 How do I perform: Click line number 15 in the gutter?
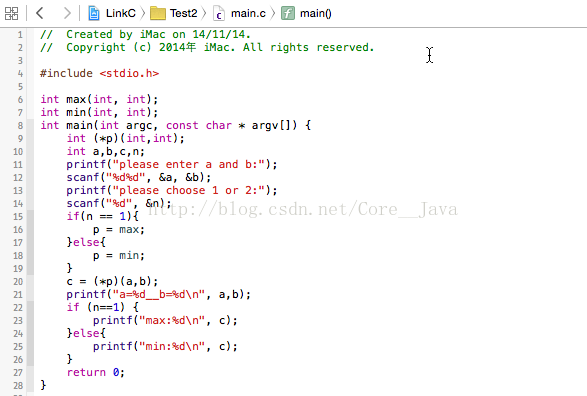point(18,217)
